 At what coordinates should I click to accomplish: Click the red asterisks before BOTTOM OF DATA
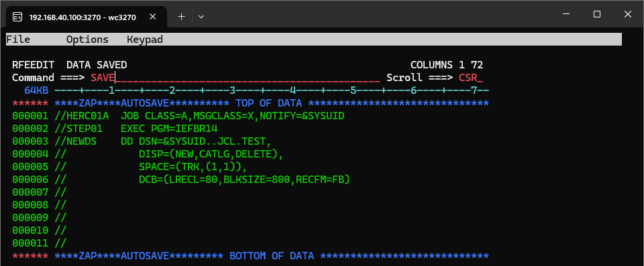30,256
